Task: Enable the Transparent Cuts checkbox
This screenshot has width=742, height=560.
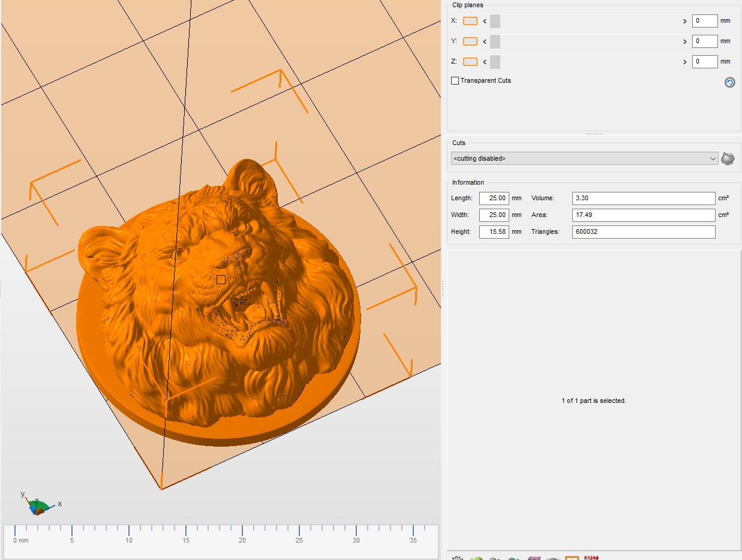Action: tap(455, 80)
